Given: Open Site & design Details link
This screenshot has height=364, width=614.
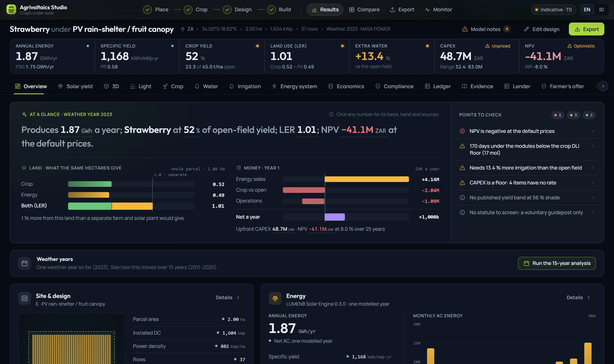Looking at the screenshot, I should tap(228, 298).
